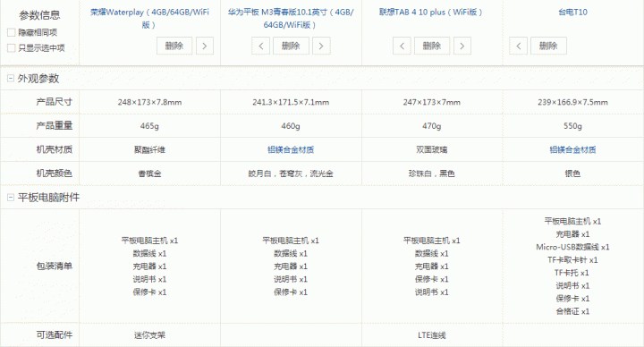Click the 参数信息 heading
The width and height of the screenshot is (644, 347).
[39, 15]
